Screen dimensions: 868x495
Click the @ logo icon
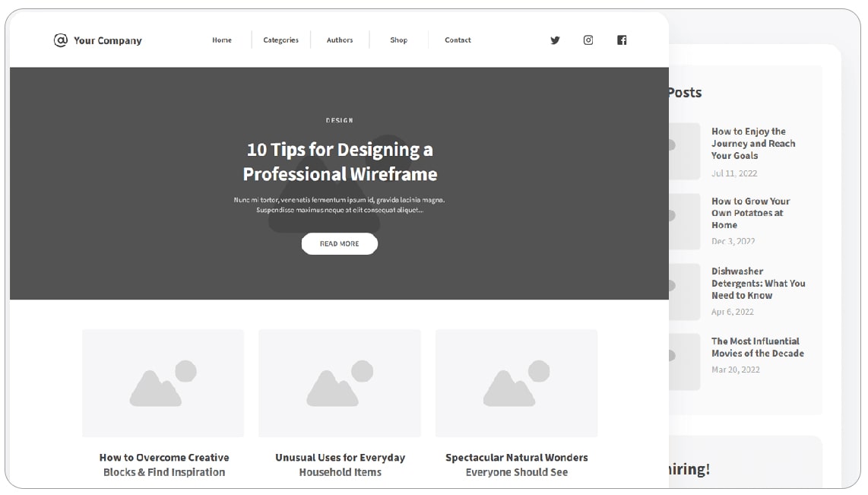tap(61, 40)
